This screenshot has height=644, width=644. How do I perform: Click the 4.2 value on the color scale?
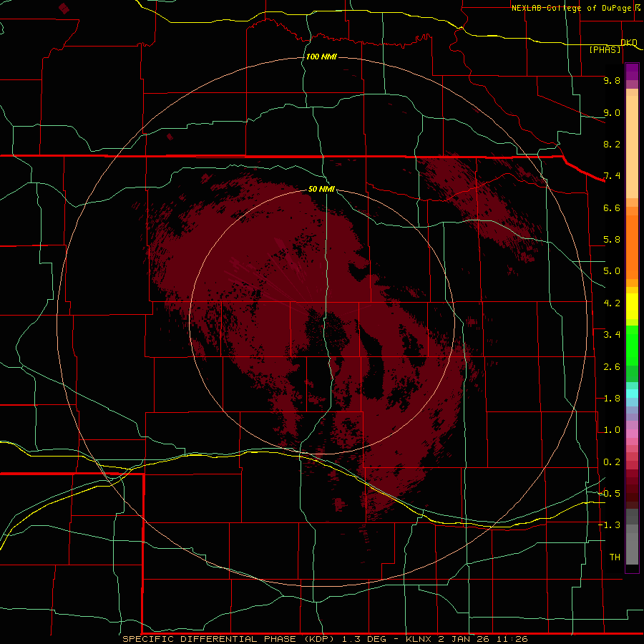[x=612, y=303]
